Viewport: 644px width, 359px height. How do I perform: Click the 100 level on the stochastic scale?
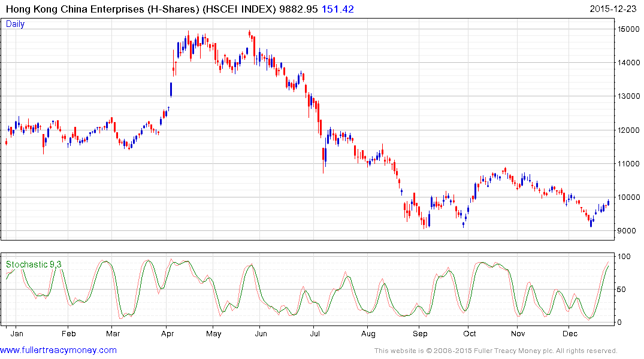tap(625, 257)
